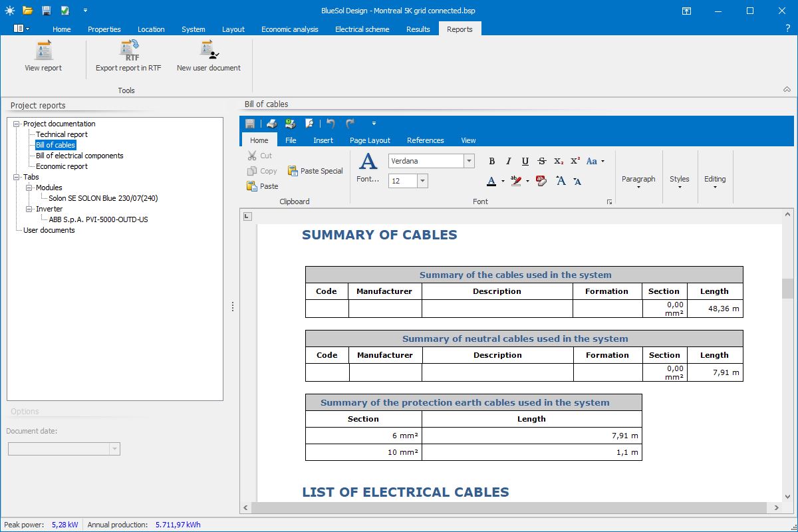Collapse the Inverter tree node
Viewport: 798px width, 532px height.
coord(29,209)
